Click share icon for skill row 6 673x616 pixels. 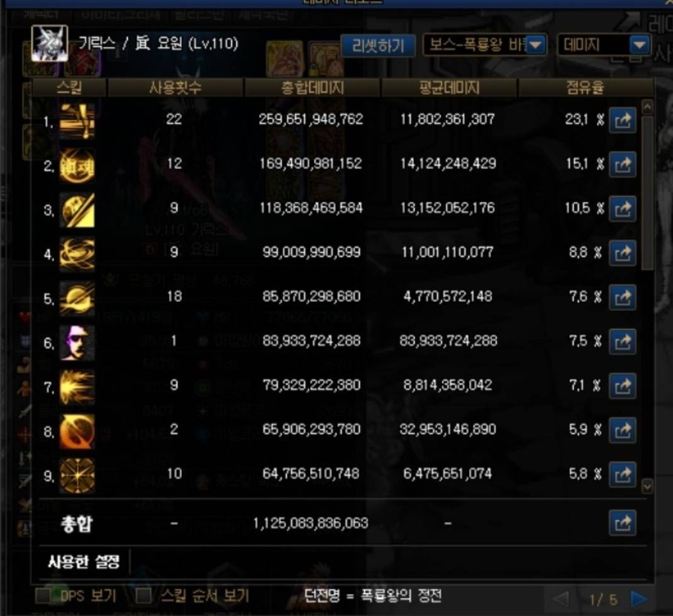pos(622,342)
